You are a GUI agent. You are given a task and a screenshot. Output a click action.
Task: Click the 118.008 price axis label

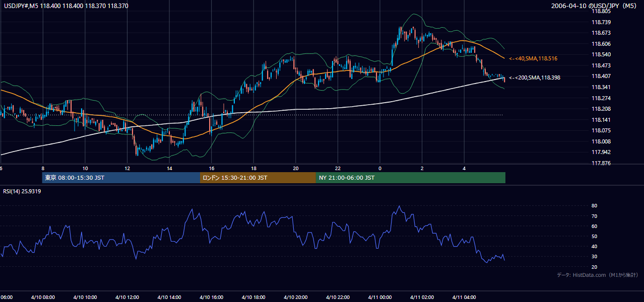[601, 141]
